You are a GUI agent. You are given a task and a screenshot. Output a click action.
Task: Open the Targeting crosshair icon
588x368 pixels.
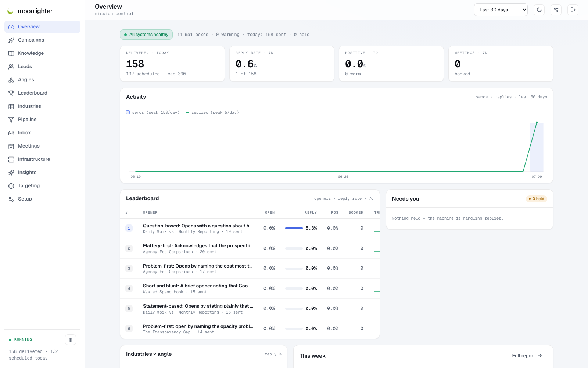tap(11, 186)
